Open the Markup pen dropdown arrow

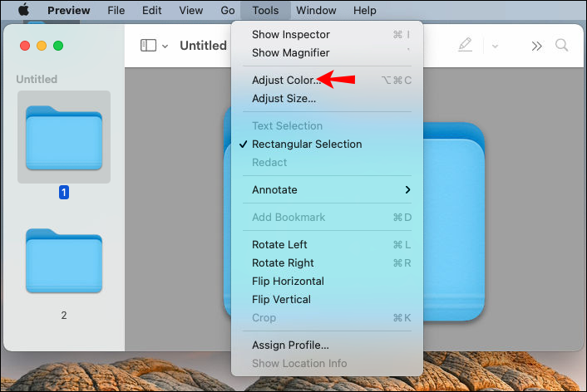[495, 46]
